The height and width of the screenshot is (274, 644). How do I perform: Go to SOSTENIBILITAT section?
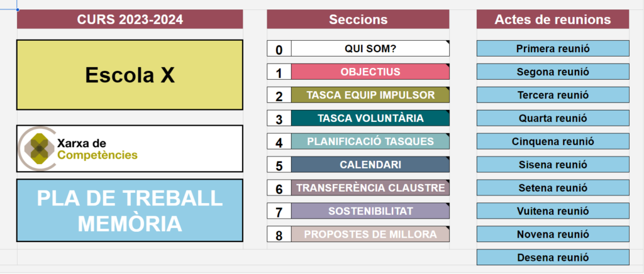(370, 211)
